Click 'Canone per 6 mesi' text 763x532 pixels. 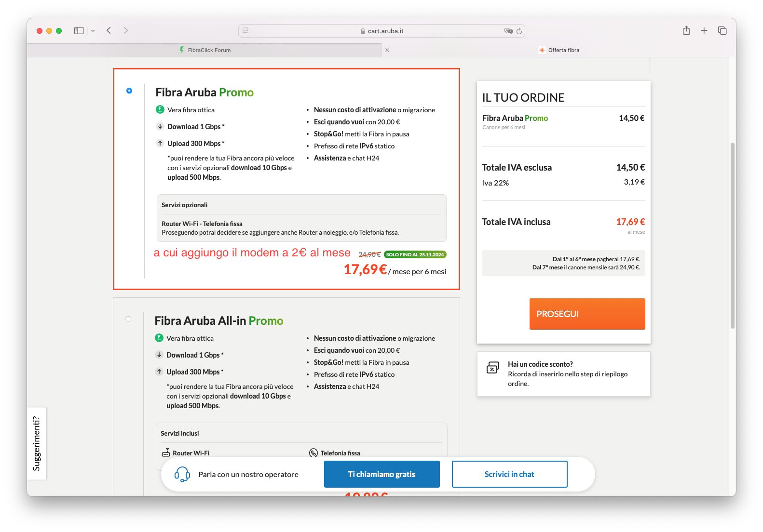pyautogui.click(x=504, y=127)
